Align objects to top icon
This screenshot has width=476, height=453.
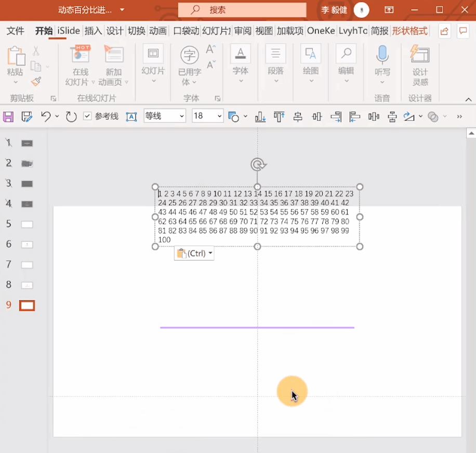pos(279,117)
